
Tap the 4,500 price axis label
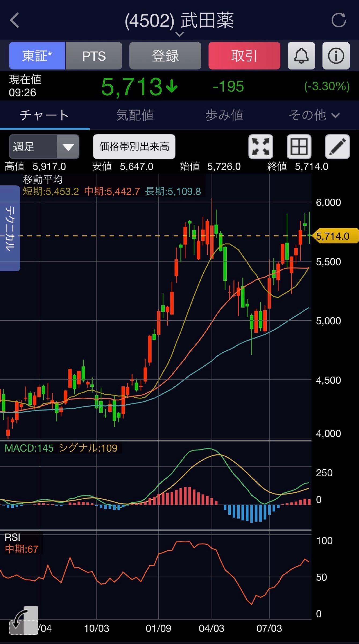pos(328,380)
